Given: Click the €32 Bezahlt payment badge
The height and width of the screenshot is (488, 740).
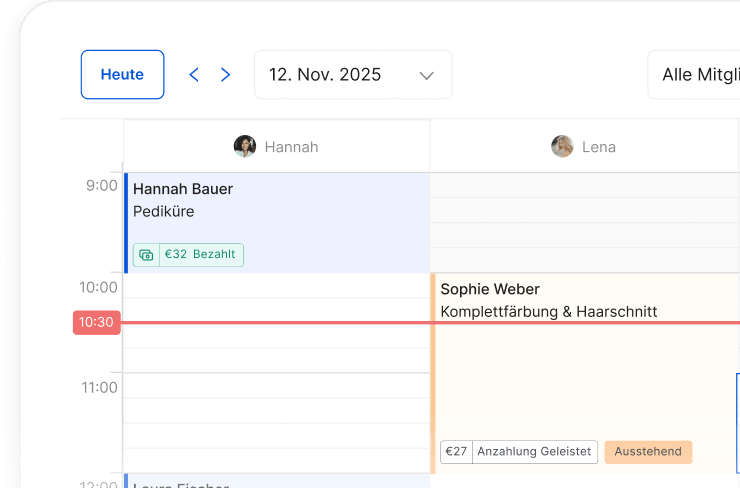Looking at the screenshot, I should click(x=188, y=255).
